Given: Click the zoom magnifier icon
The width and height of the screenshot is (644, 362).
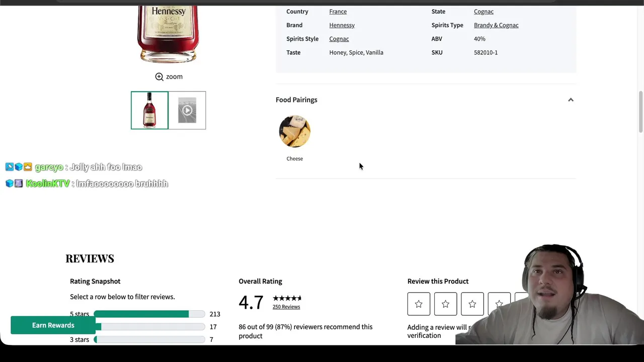Looking at the screenshot, I should pyautogui.click(x=159, y=76).
